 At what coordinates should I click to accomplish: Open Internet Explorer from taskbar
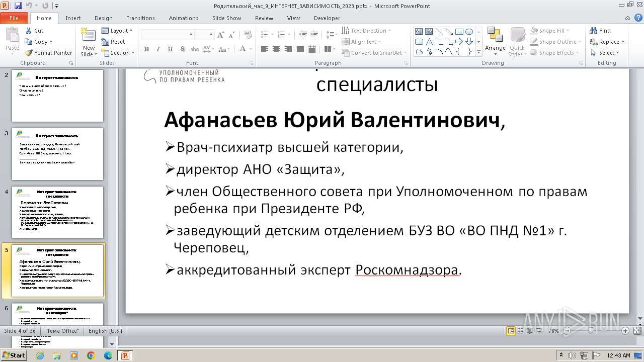point(40,355)
